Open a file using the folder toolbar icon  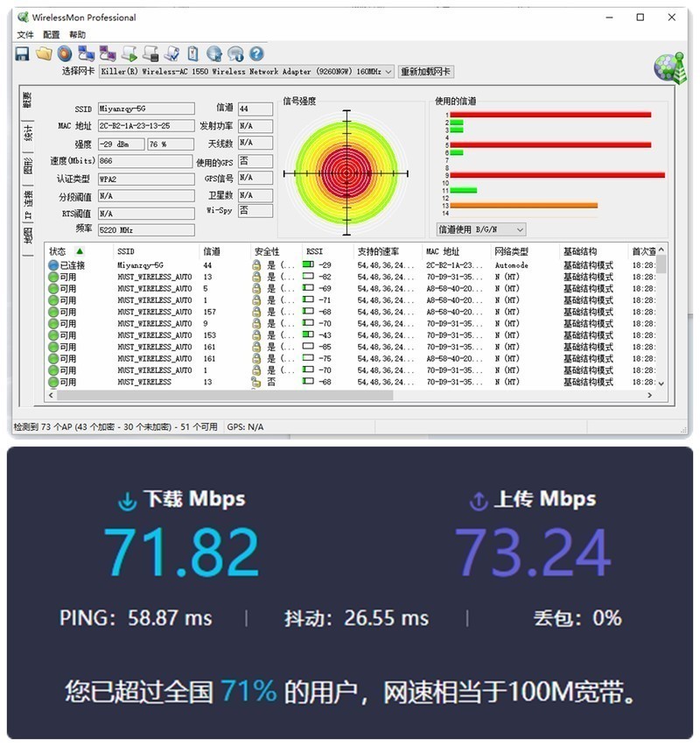pos(42,53)
